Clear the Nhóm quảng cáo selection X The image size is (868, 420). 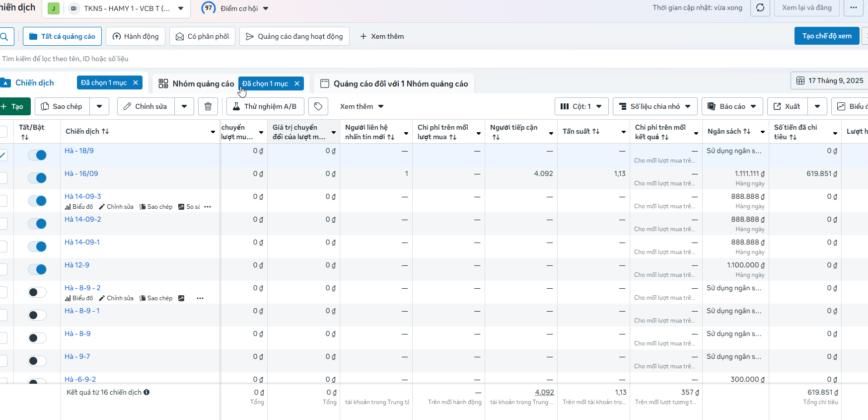(x=297, y=84)
